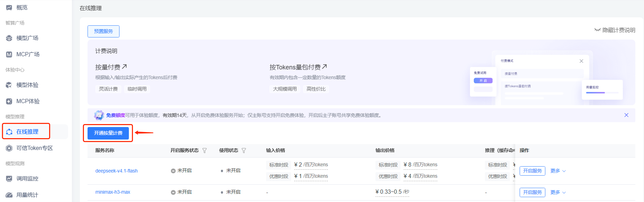Click the 用量统计 gauge icon
Viewport: 644px width, 202px height.
[x=9, y=195]
